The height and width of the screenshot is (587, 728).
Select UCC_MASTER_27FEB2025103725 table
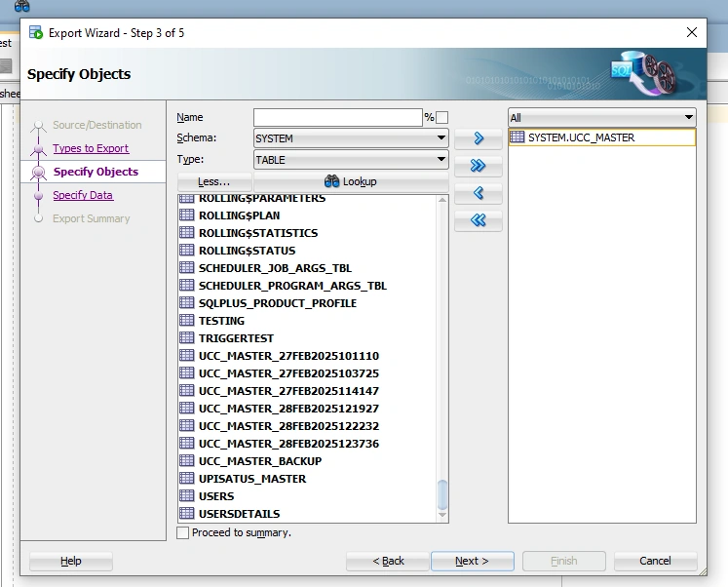coord(288,373)
